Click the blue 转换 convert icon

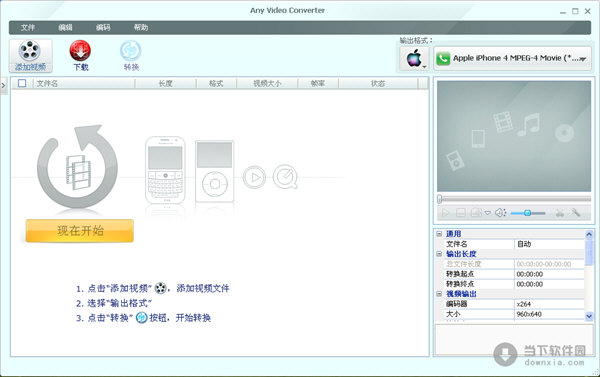(131, 51)
